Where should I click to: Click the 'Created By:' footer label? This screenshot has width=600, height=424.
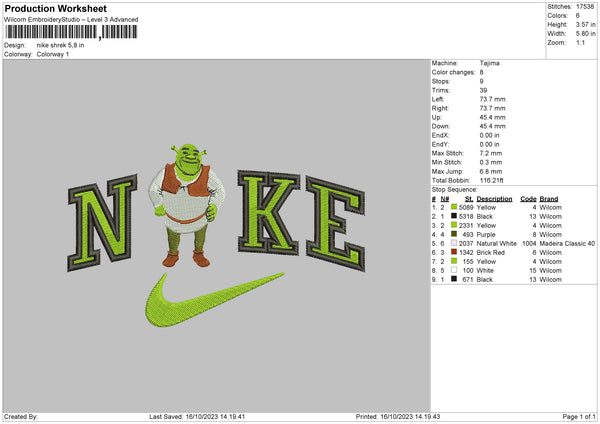pos(21,417)
